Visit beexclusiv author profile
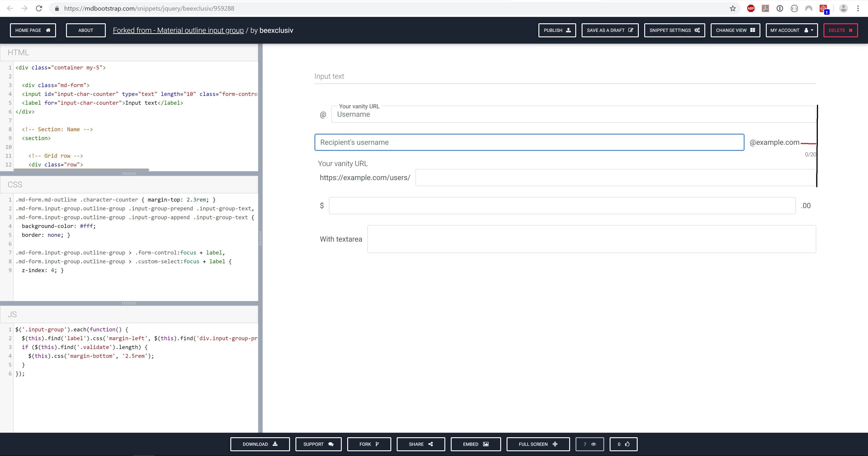868x456 pixels. [276, 30]
